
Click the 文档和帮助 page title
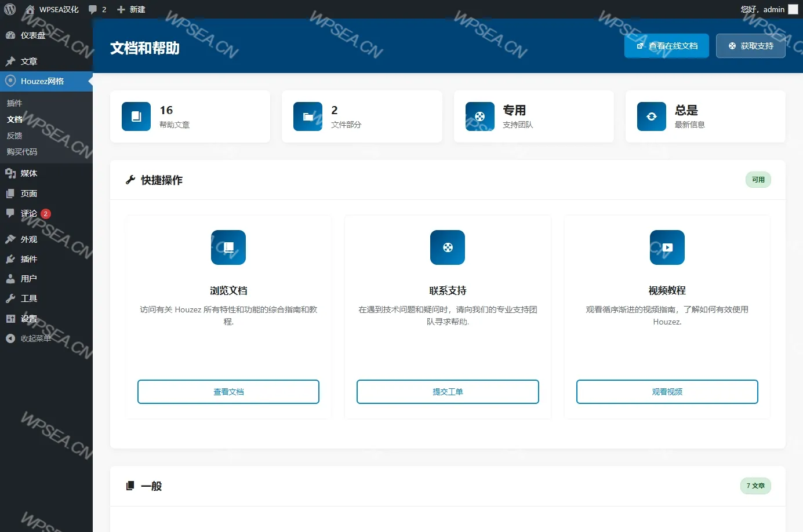145,48
